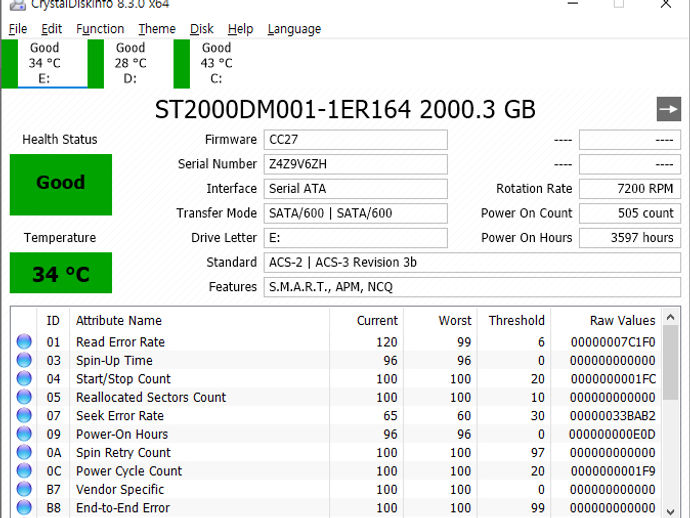Select the D: drive tab at 28 °C

click(x=130, y=63)
